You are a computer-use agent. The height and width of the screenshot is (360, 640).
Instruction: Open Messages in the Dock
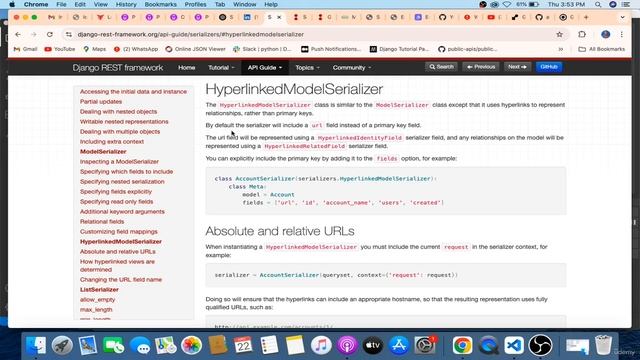[140, 345]
